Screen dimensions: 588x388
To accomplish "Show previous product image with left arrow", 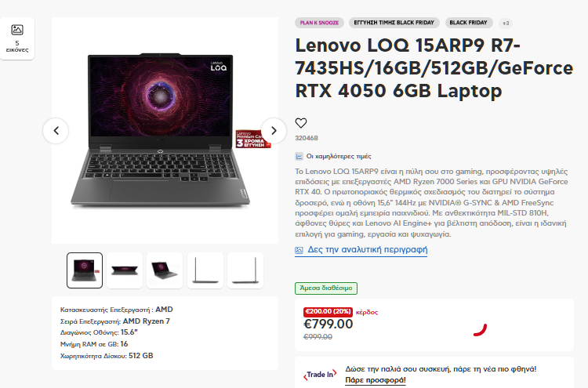I will pyautogui.click(x=56, y=130).
